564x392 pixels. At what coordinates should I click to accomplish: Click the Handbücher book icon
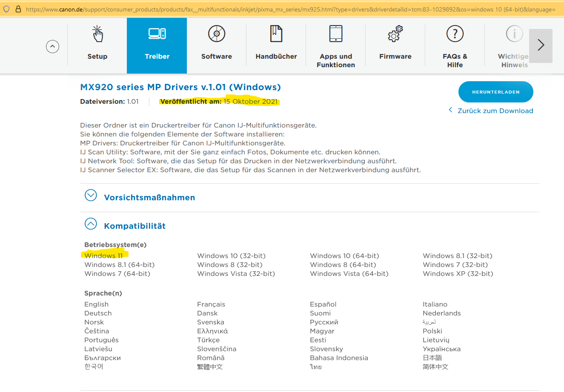point(276,34)
